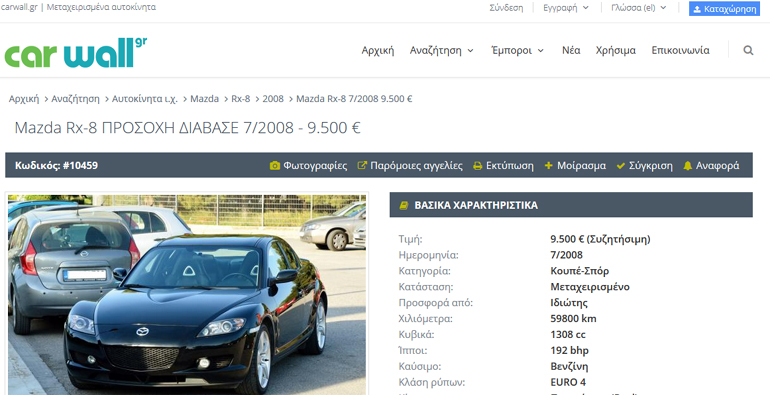Open Παρόμοιες αγγελίες link
The width and height of the screenshot is (770, 395).
pos(410,166)
